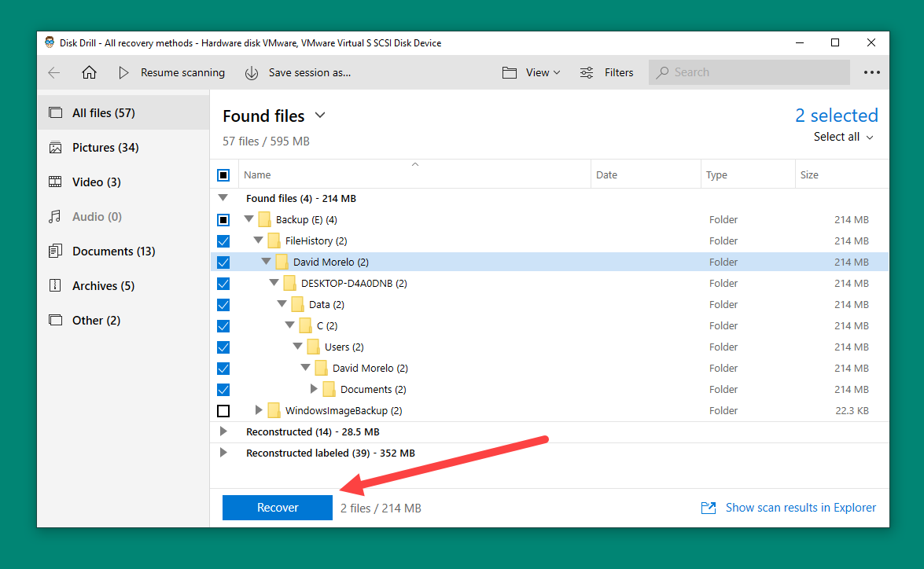Click the Data (2) folder icon
Image resolution: width=924 pixels, height=569 pixels.
[297, 304]
